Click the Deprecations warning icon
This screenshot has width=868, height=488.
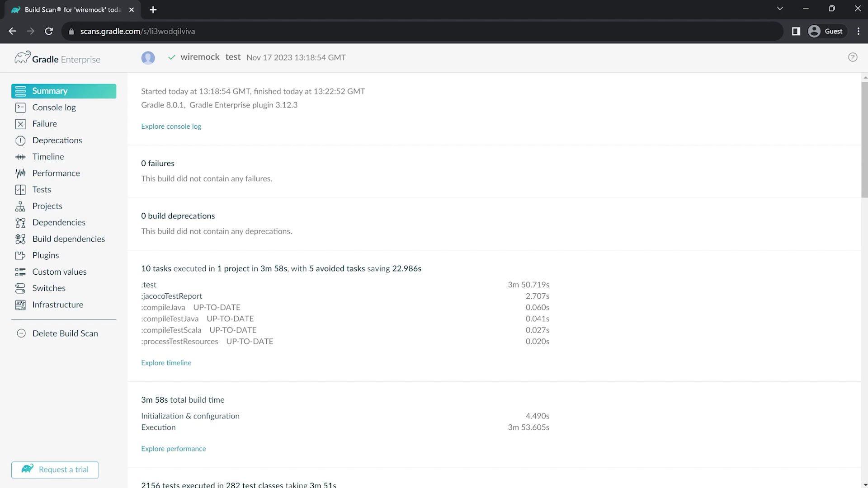coord(20,141)
